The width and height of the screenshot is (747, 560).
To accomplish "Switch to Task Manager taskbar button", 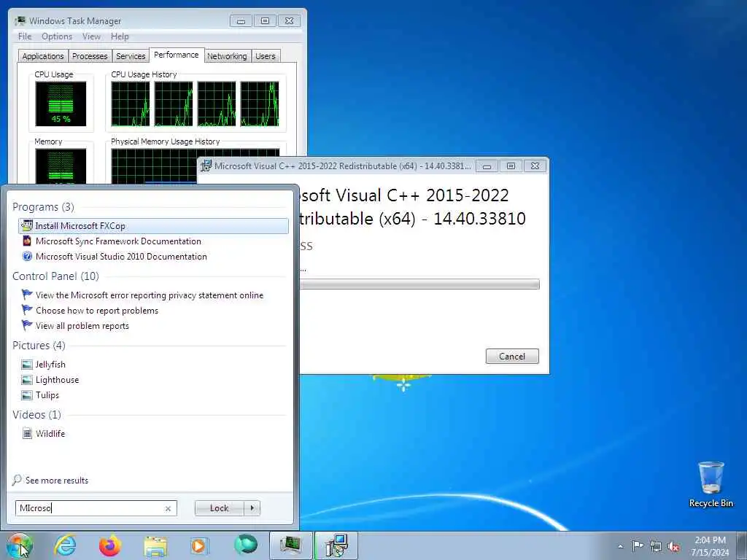I will click(x=290, y=545).
